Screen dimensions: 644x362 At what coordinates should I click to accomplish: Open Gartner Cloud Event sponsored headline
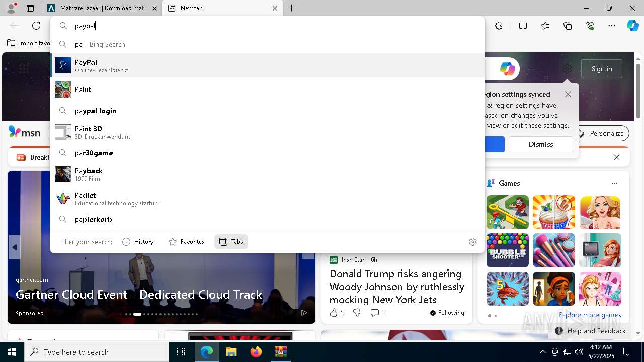pyautogui.click(x=139, y=294)
